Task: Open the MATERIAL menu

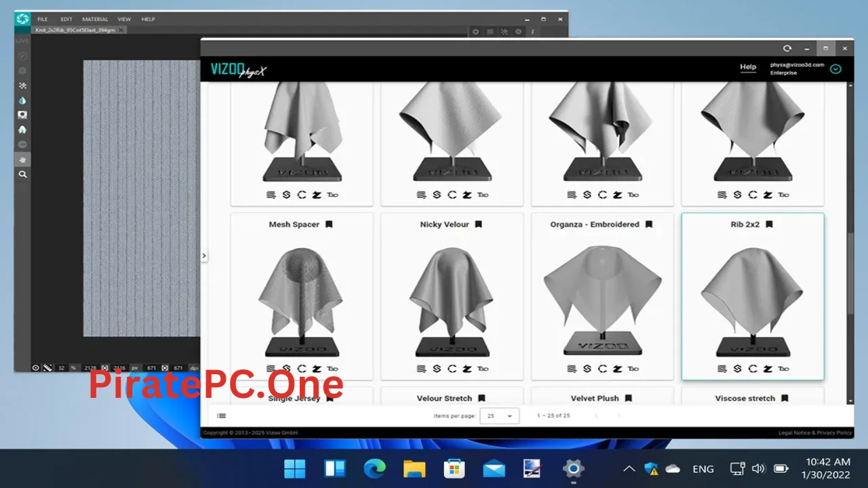Action: 95,19
